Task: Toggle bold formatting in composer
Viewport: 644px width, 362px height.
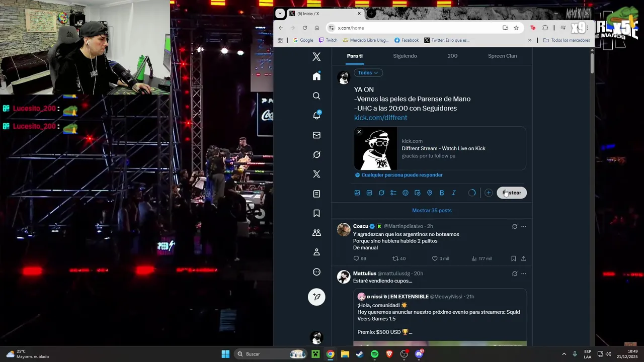Action: [442, 193]
